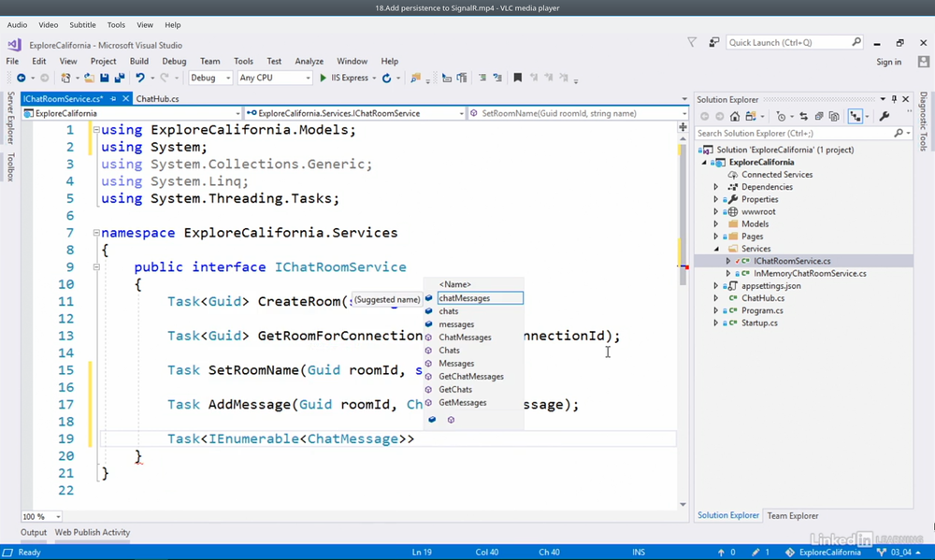The height and width of the screenshot is (560, 935).
Task: Click the Navigate Backward toolbar arrow
Action: pos(21,79)
